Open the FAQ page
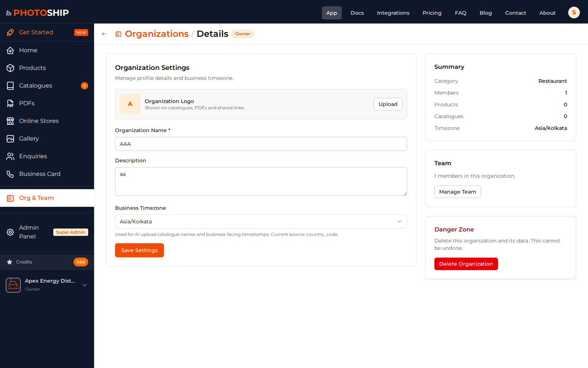 pyautogui.click(x=460, y=13)
